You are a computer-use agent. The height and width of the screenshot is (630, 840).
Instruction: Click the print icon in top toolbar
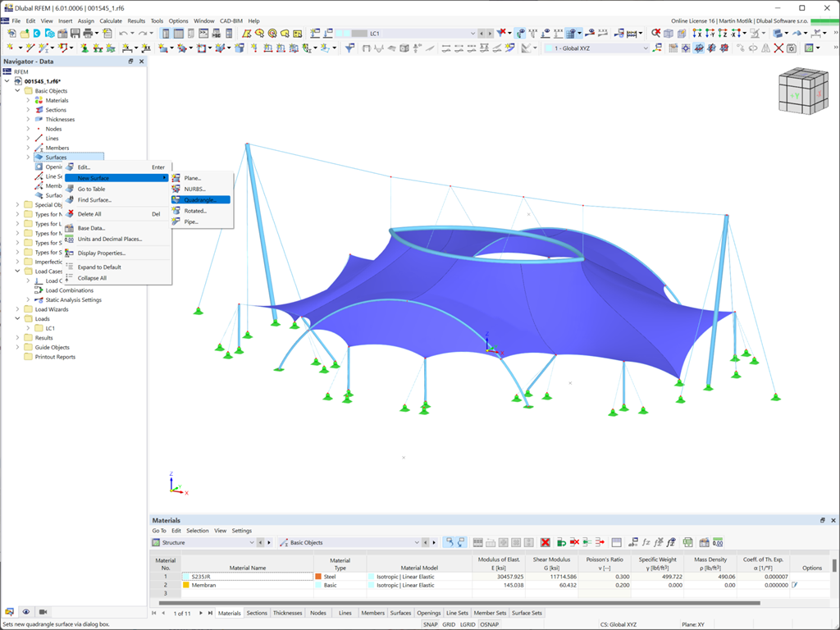click(x=88, y=33)
